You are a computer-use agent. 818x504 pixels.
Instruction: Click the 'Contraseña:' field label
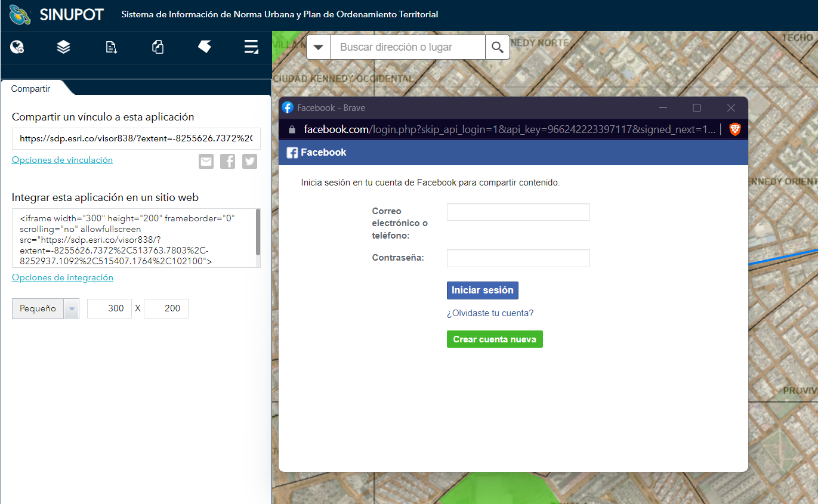coord(398,258)
